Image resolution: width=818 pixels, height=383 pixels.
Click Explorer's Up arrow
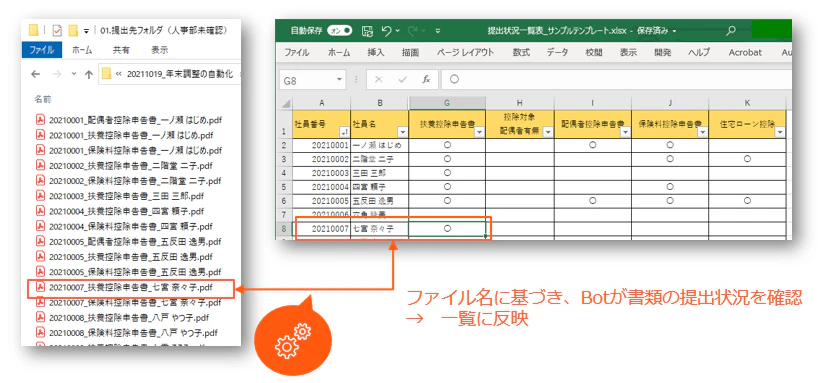89,75
